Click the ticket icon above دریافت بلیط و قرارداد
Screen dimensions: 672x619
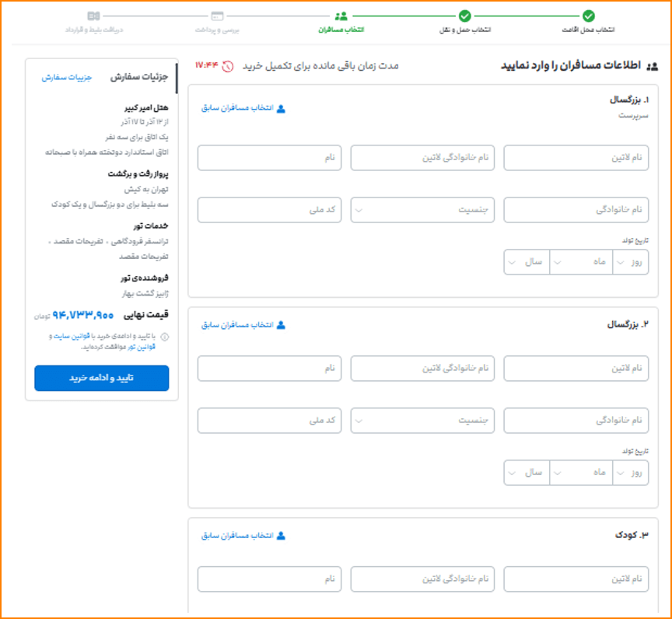coord(94,16)
